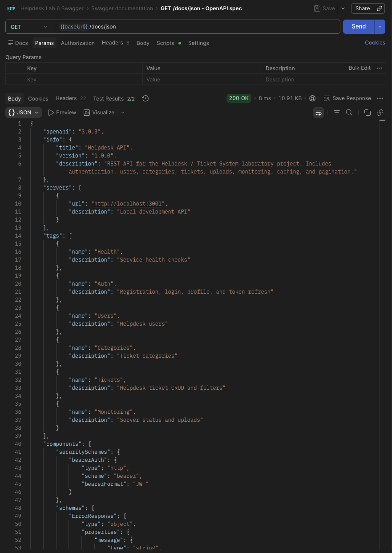Copy the link via Share's link icon
This screenshot has width=392, height=553.
click(379, 8)
